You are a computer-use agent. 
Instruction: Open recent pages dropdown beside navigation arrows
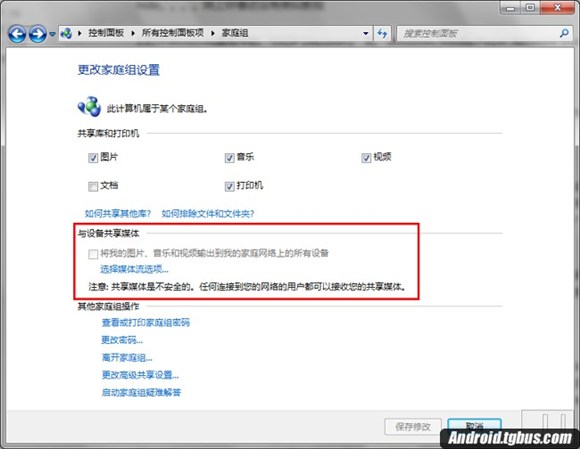point(53,34)
